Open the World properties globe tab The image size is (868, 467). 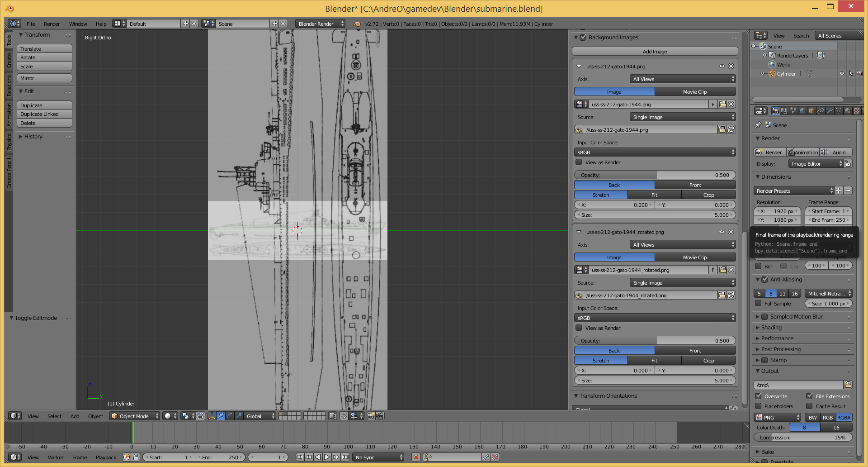[802, 111]
